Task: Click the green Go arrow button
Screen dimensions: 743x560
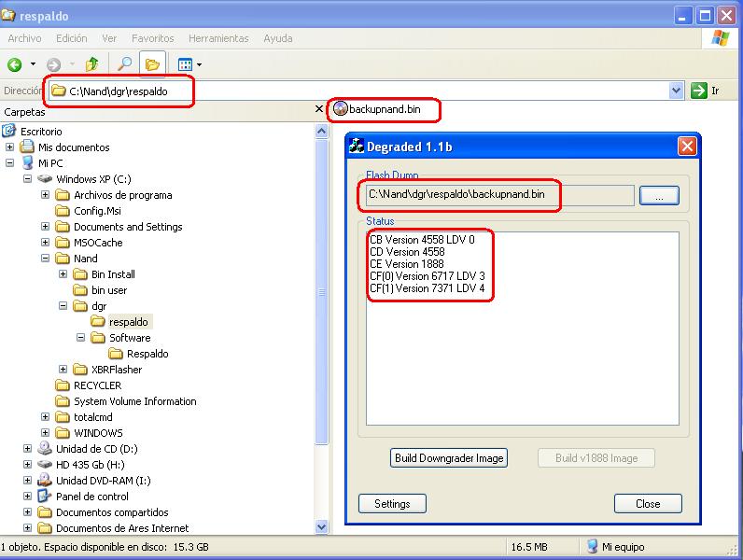Action: (x=698, y=91)
